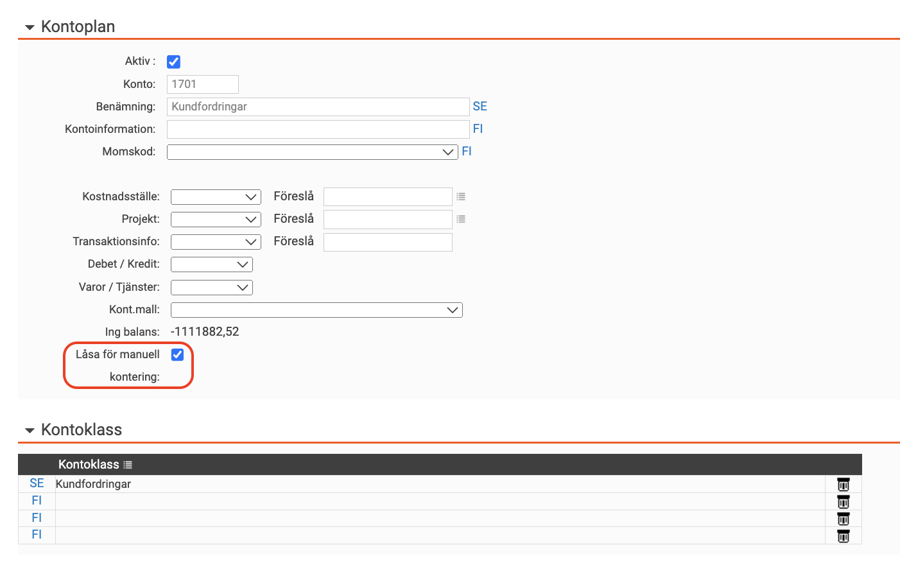Open the list icon beside Kostnadsställe Föreslå
Screen dimensions: 900x588
[x=460, y=197]
